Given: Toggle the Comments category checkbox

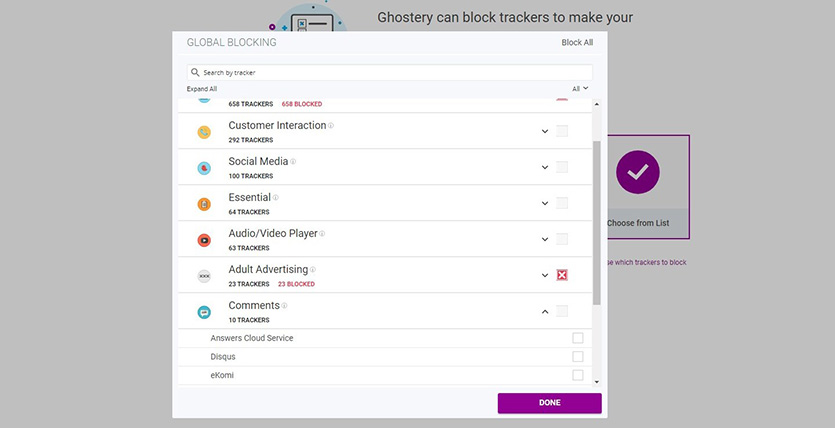Looking at the screenshot, I should pos(562,311).
